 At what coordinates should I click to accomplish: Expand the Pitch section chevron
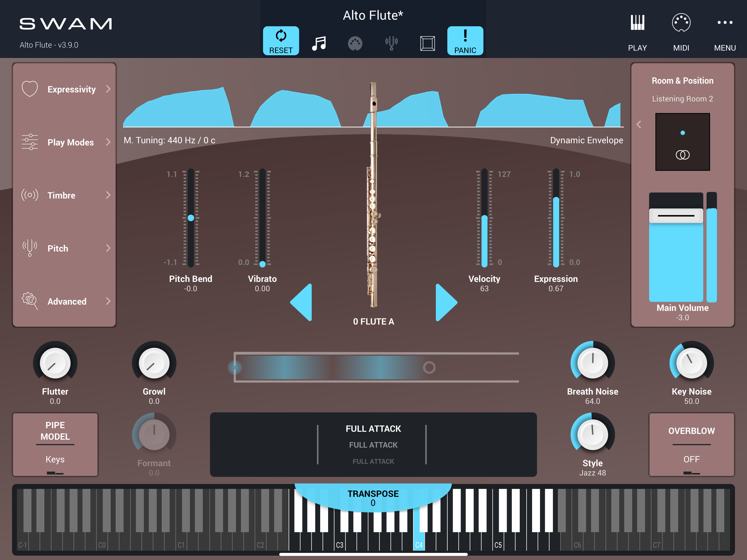coord(108,248)
